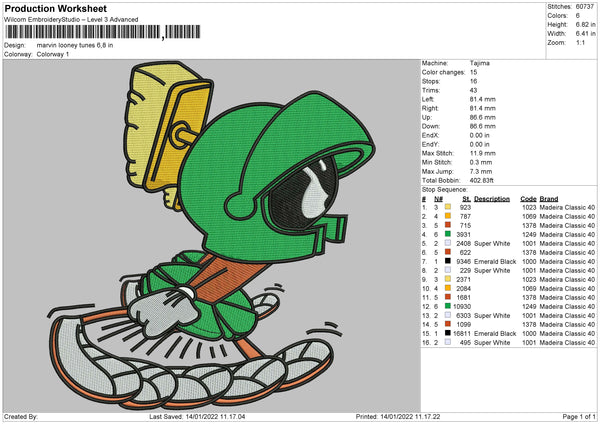This screenshot has width=600, height=424.
Task: Select the red swatch in stop row 3
Action: (x=448, y=225)
